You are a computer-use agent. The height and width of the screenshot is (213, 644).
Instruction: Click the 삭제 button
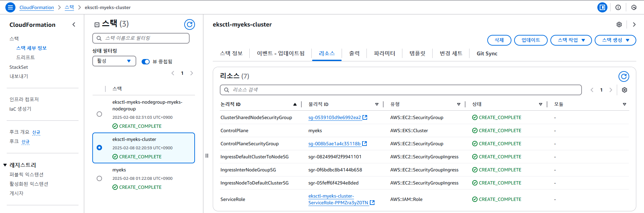[x=499, y=40]
